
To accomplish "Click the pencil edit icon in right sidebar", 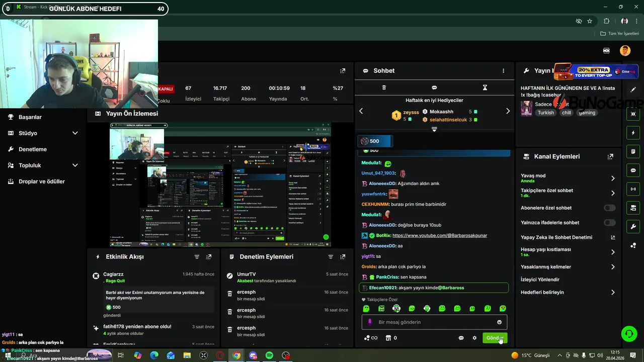I will click(633, 89).
